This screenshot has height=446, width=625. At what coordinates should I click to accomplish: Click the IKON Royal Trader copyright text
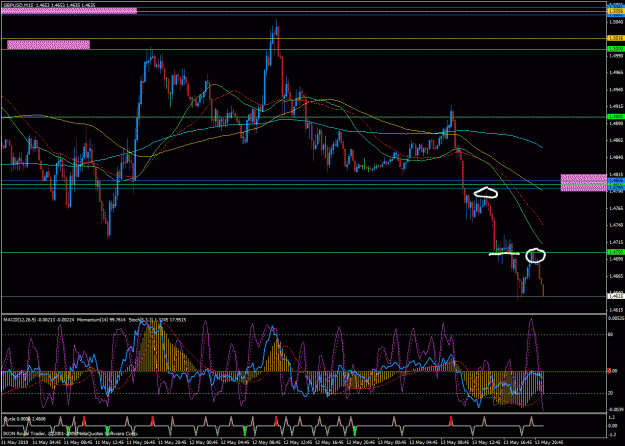(71, 433)
